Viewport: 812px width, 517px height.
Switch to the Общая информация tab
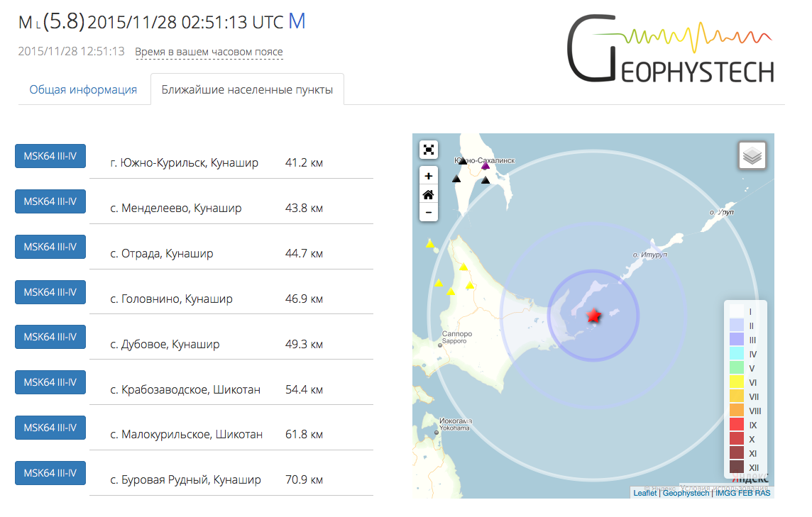pyautogui.click(x=83, y=90)
